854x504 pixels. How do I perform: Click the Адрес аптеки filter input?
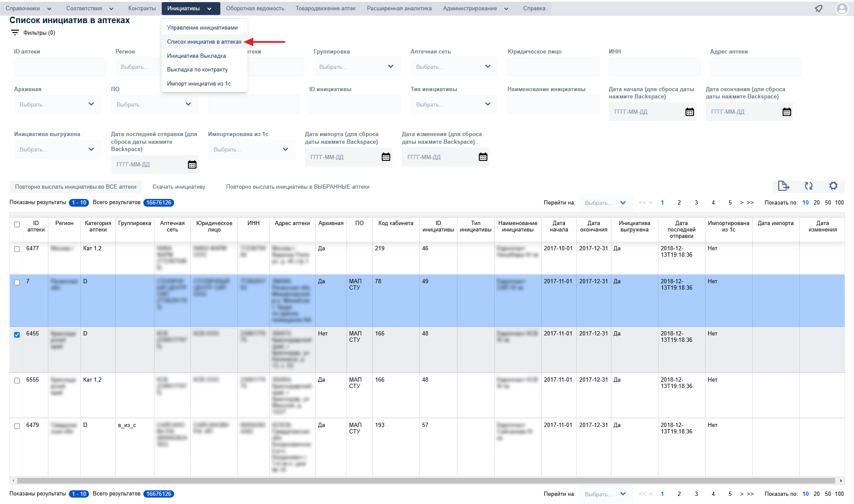point(756,67)
